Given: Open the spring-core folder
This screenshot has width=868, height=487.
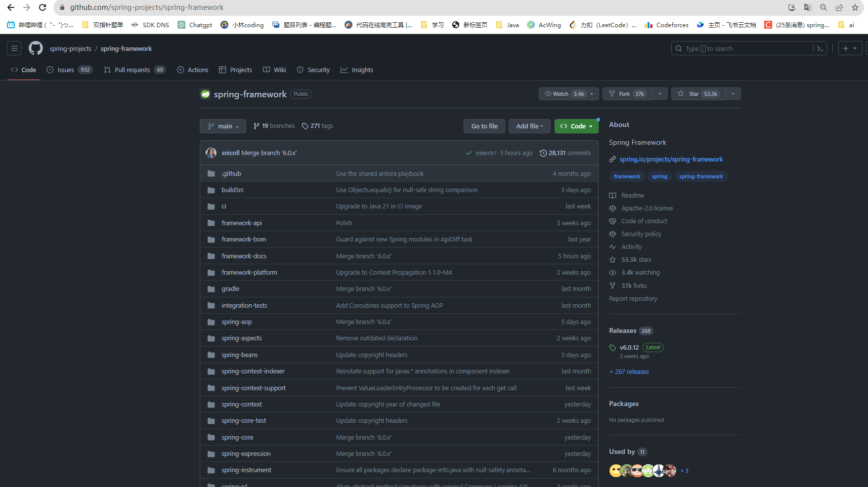Looking at the screenshot, I should pyautogui.click(x=237, y=437).
